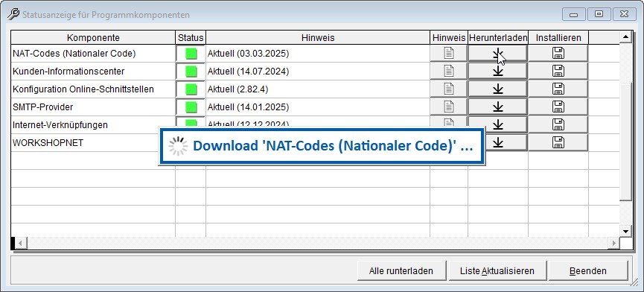Click 'Aktuell (14.01.2025)' note cell
Screen dimensions: 644x292
[318, 107]
